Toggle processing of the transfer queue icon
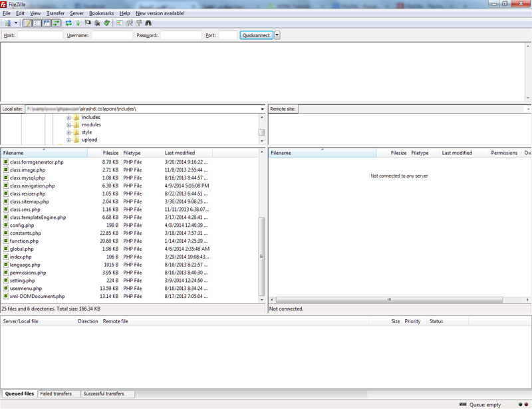532x409 pixels. coord(78,23)
